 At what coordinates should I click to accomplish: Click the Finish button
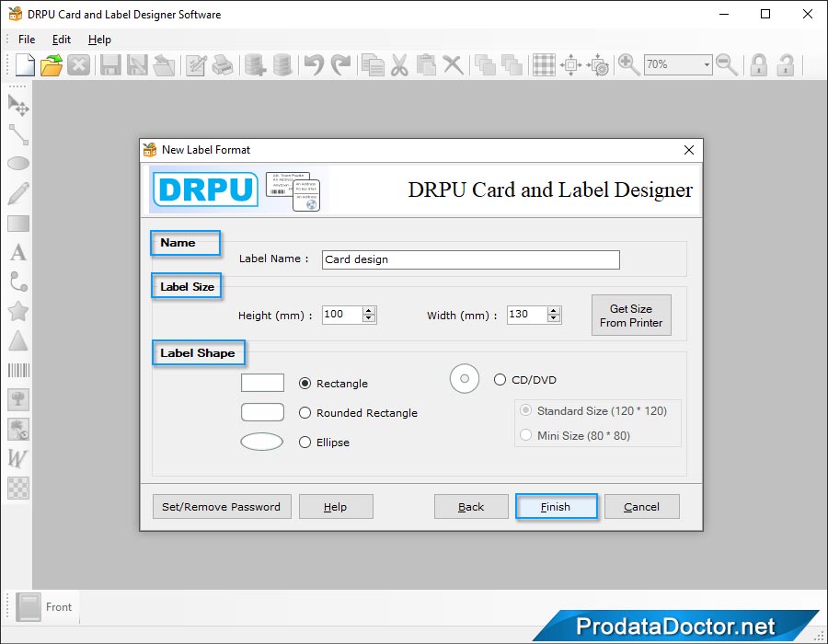click(556, 507)
